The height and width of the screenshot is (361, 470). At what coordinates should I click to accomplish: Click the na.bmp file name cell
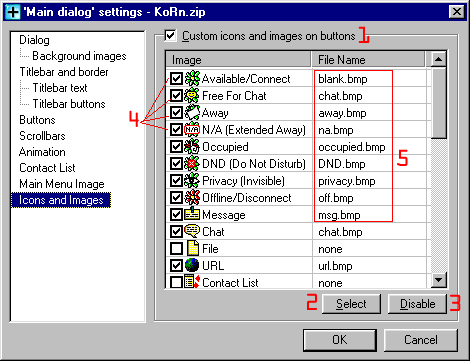click(x=369, y=130)
